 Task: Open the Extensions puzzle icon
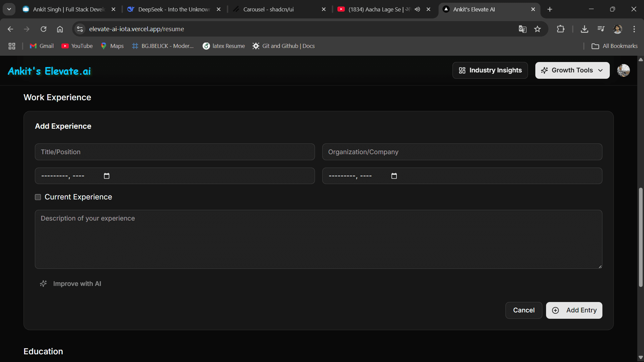tap(560, 29)
